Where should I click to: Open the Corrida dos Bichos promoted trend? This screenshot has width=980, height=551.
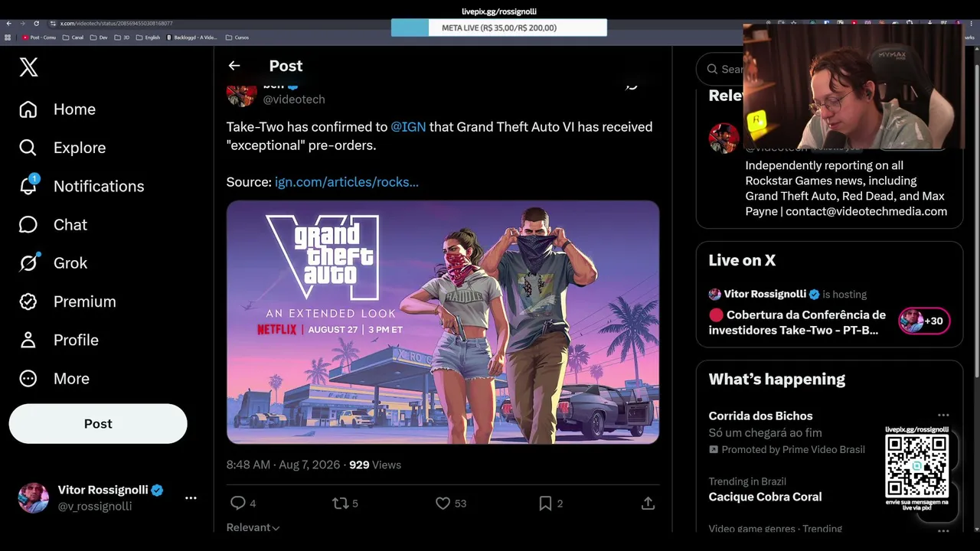pyautogui.click(x=760, y=416)
